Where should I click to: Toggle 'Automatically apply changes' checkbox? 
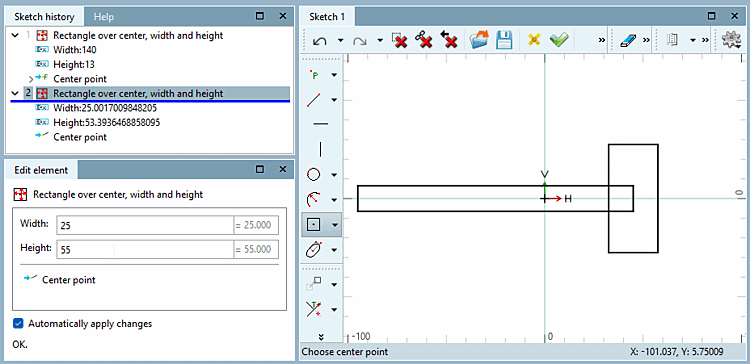[18, 324]
